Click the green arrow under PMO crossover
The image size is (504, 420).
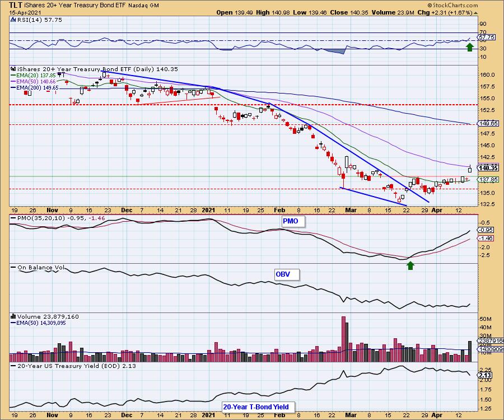[x=410, y=265]
